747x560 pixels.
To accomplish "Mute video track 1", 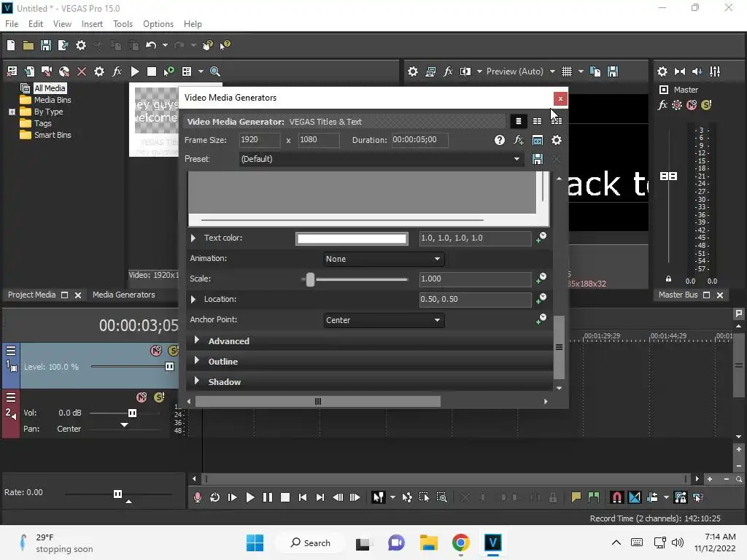I will point(156,351).
